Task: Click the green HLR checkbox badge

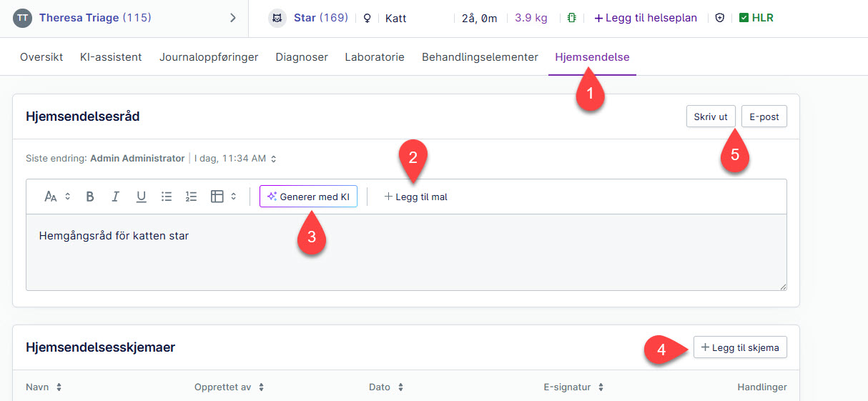Action: (756, 18)
